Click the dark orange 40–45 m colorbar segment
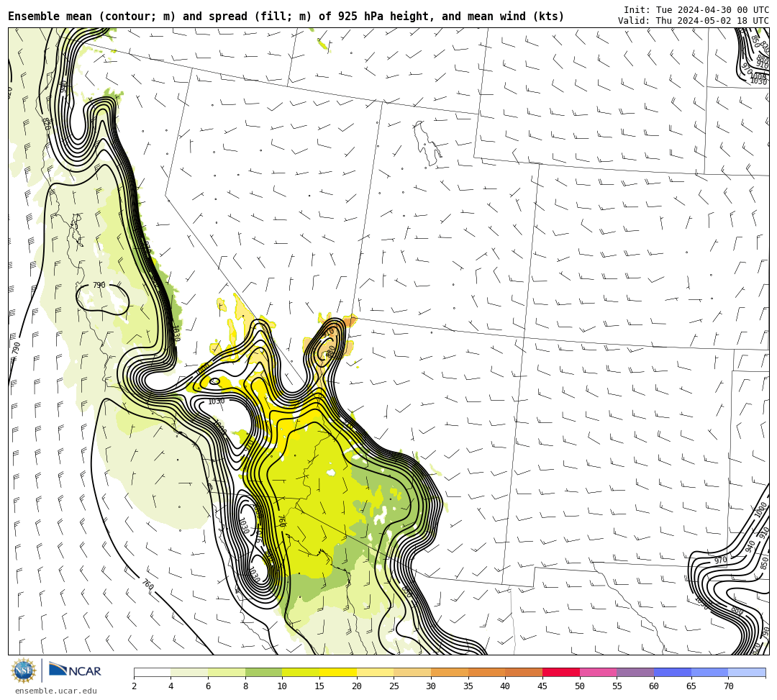Viewport: 777px width, 700px height. (x=524, y=672)
